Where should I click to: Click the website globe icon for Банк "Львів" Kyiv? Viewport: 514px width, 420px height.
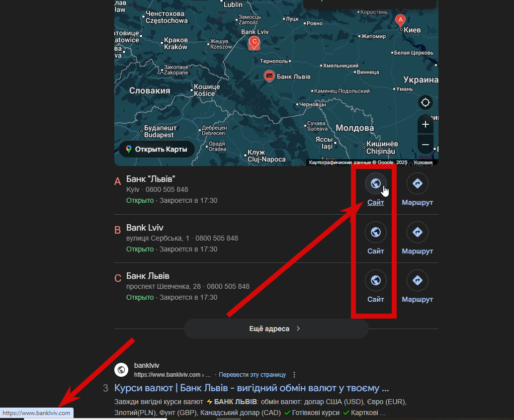375,183
